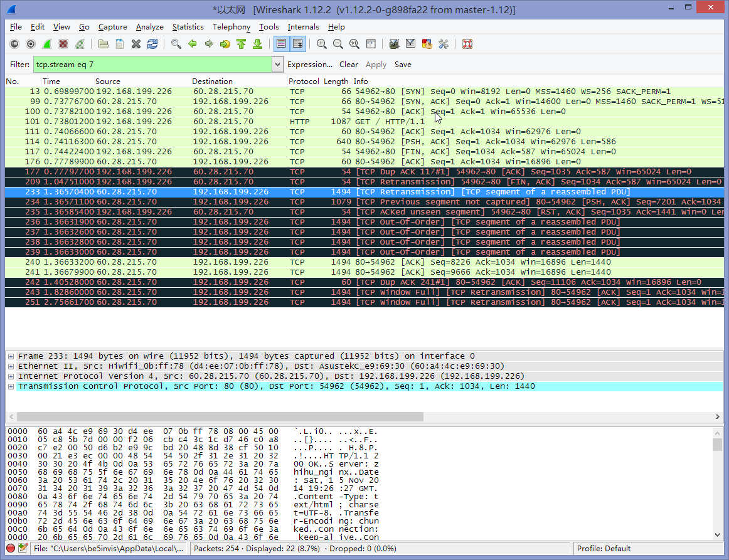Open the coloring rules editor

[427, 44]
